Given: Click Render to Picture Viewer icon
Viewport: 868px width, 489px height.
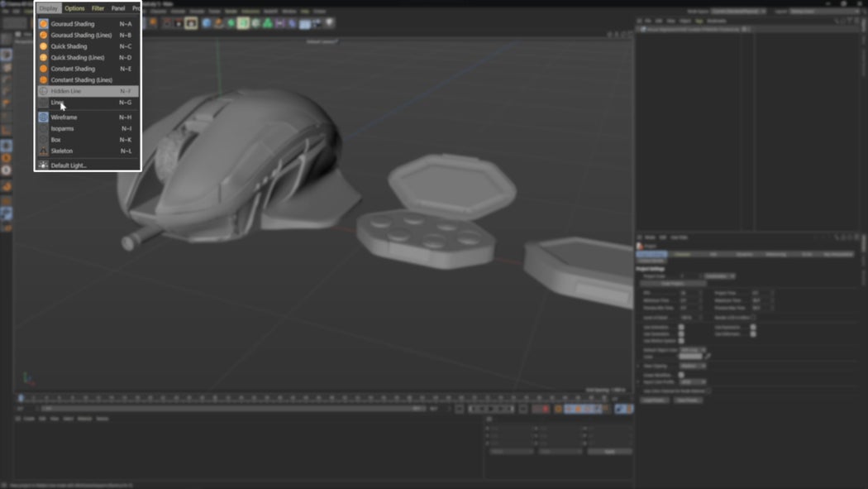Looking at the screenshot, I should coord(179,23).
